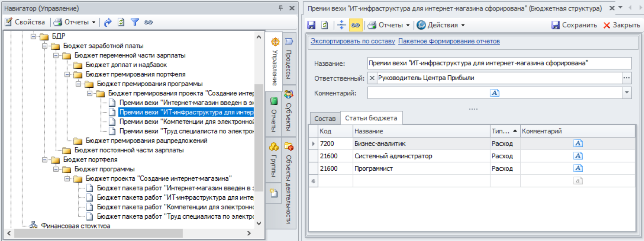The width and height of the screenshot is (644, 241).
Task: Collapse the БДР folder node
Action: [33, 36]
